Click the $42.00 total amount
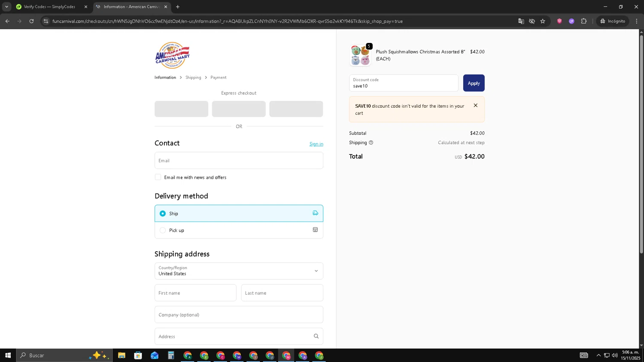The height and width of the screenshot is (362, 644). coord(474,157)
